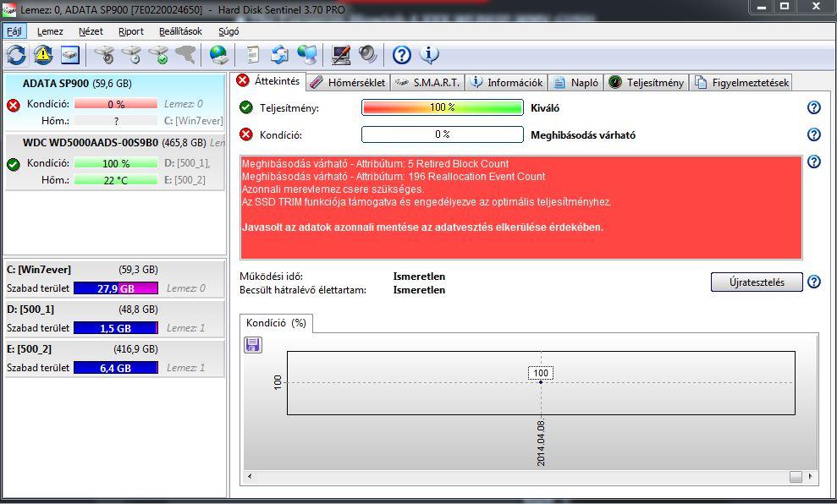This screenshot has width=837, height=504.
Task: Click the 100 data point on chart
Action: 541,382
